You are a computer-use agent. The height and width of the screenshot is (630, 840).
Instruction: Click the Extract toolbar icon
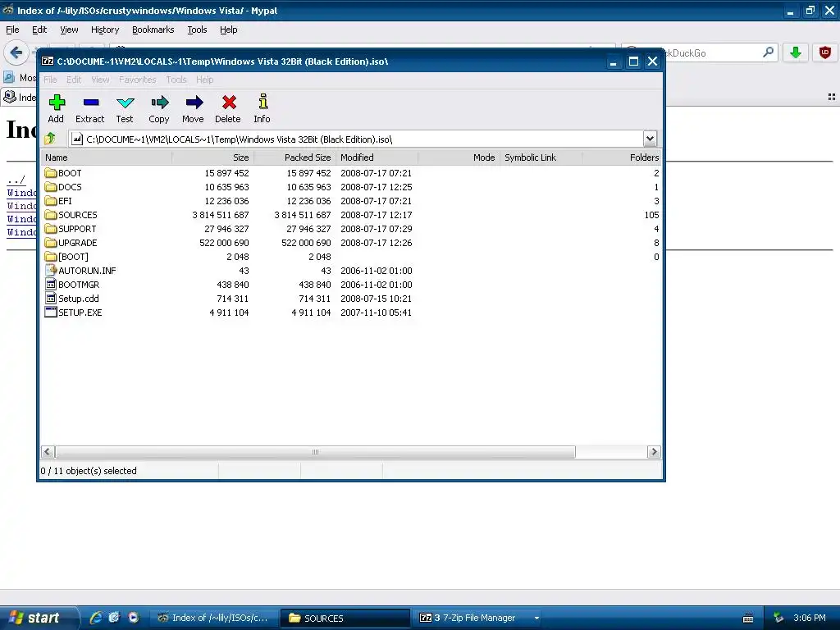point(90,102)
